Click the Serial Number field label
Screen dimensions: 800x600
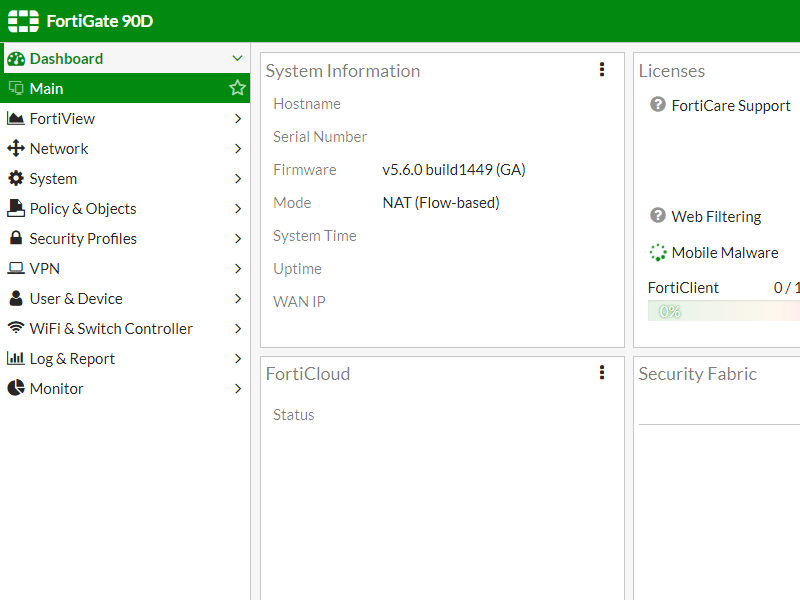320,137
